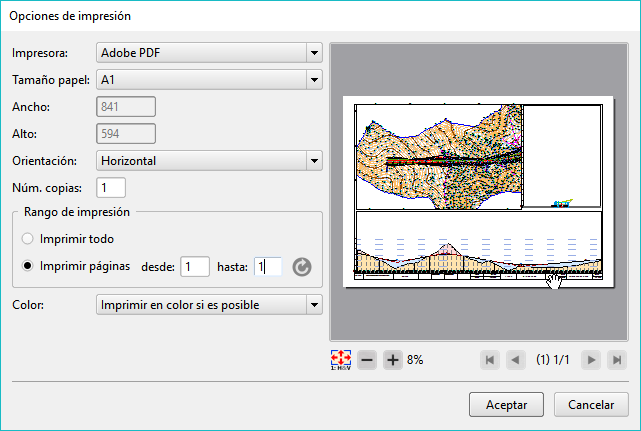641x431 pixels.
Task: Select the Imprimir todo radio button
Action: click(27, 239)
